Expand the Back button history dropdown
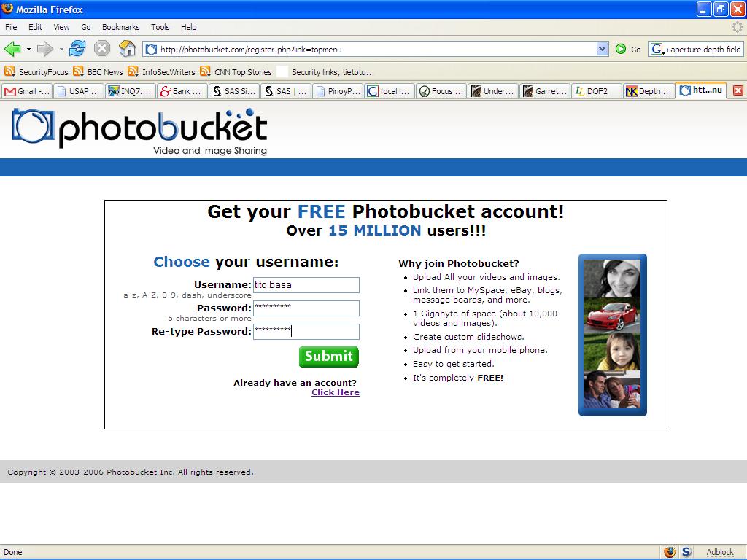This screenshot has width=747, height=560. 28,49
